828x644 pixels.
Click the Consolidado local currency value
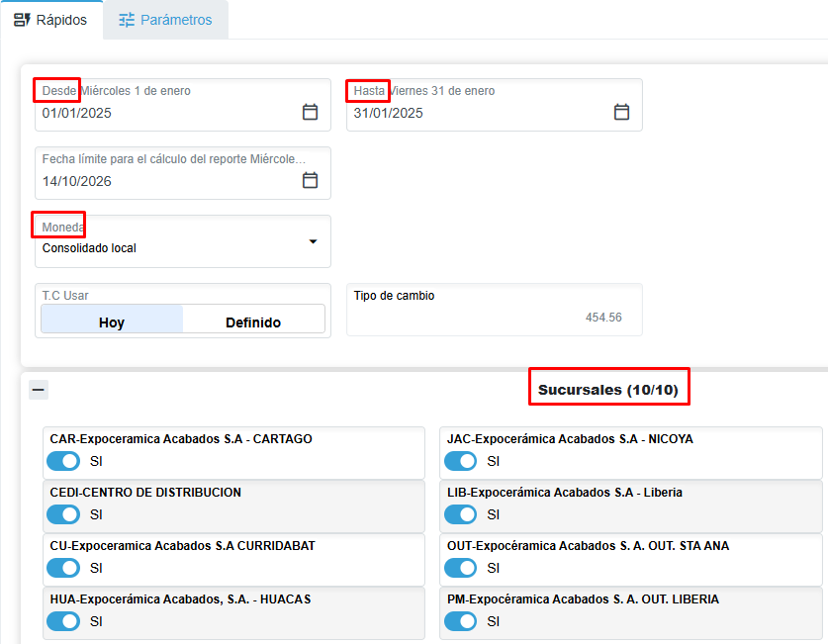tap(89, 248)
